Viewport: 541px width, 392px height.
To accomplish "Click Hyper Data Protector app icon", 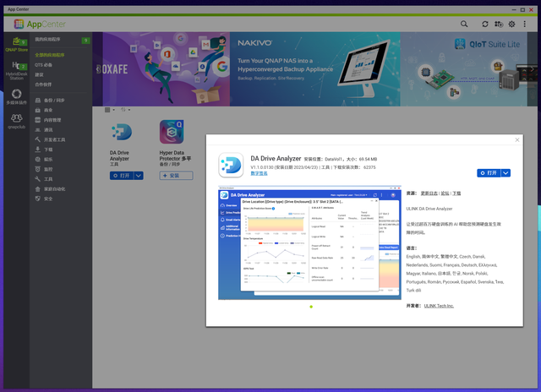I will (172, 132).
